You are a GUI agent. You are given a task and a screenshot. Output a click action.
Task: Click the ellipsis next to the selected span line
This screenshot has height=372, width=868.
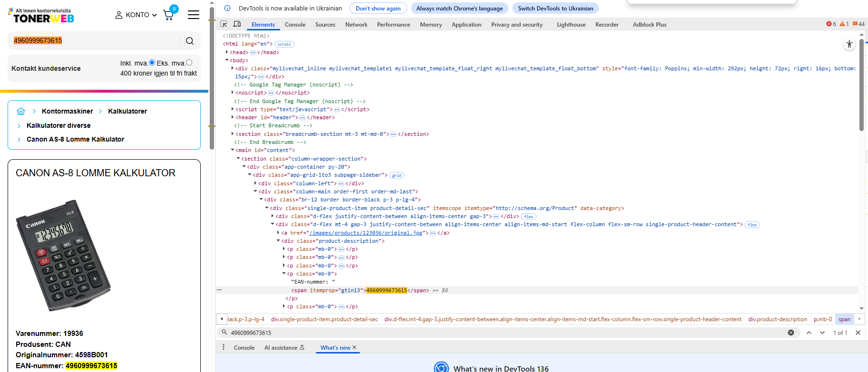(x=219, y=290)
